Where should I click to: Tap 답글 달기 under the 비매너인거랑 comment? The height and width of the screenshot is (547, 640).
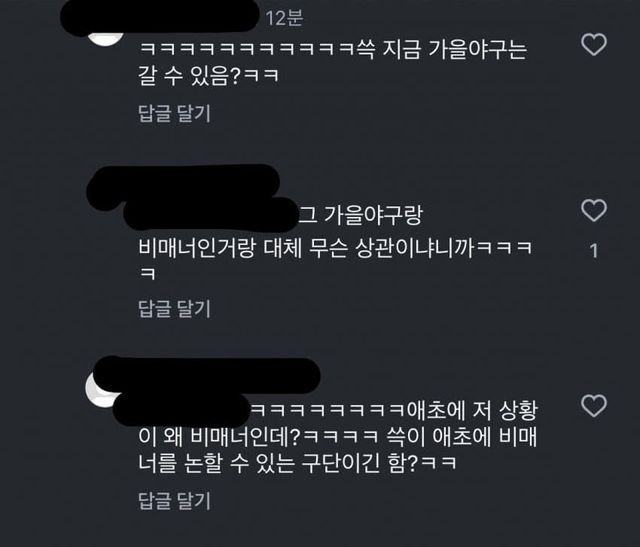point(174,308)
